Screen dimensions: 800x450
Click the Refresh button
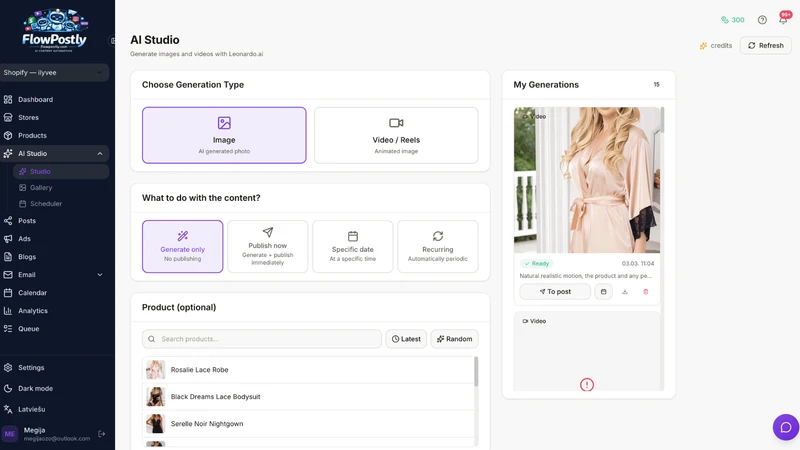coord(765,45)
